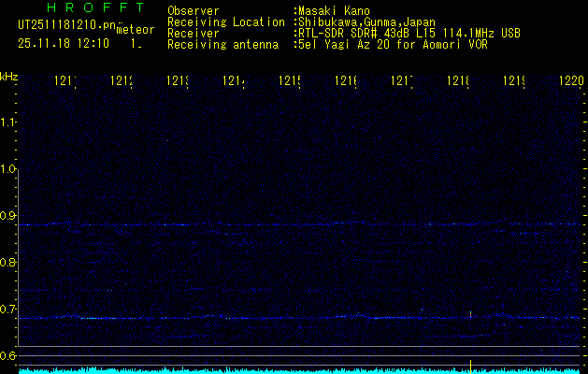Click the kHz axis unit label
Image resolution: width=588 pixels, height=374 pixels.
[x=9, y=76]
